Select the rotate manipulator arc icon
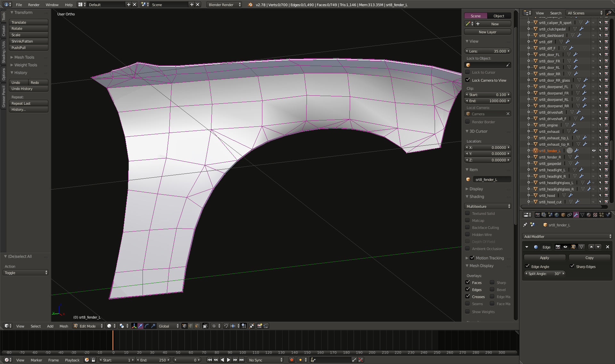Viewport: 615px width, 364px height. [147, 326]
